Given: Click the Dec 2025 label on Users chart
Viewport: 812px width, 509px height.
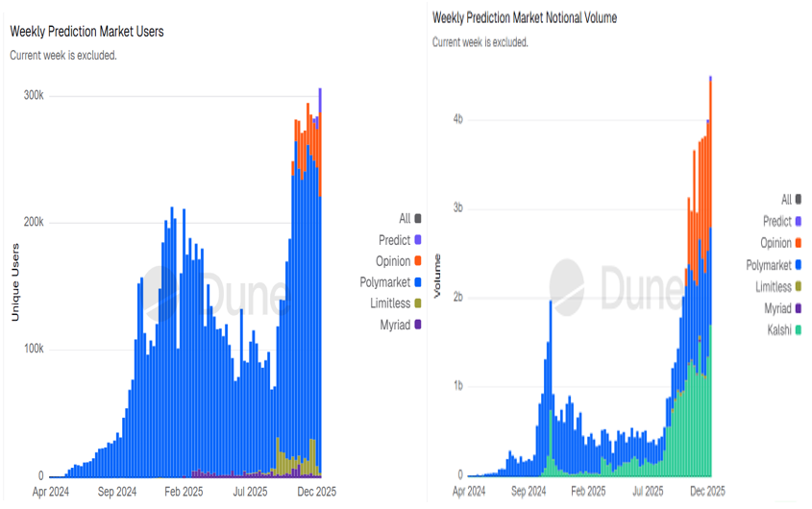Looking at the screenshot, I should (x=316, y=490).
